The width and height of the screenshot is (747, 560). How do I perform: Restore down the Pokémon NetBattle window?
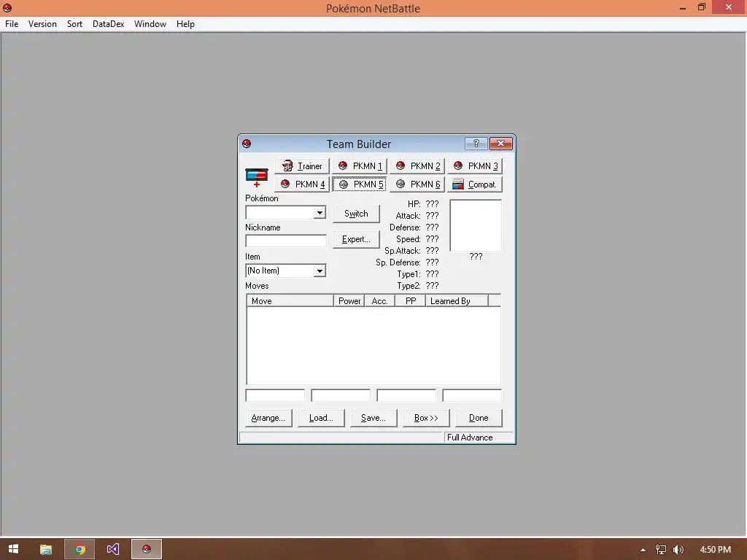pyautogui.click(x=702, y=7)
